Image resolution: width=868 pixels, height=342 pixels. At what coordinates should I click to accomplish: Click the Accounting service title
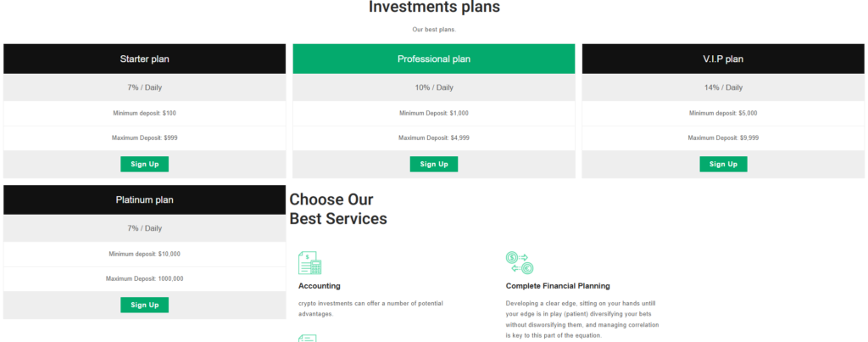pyautogui.click(x=320, y=286)
